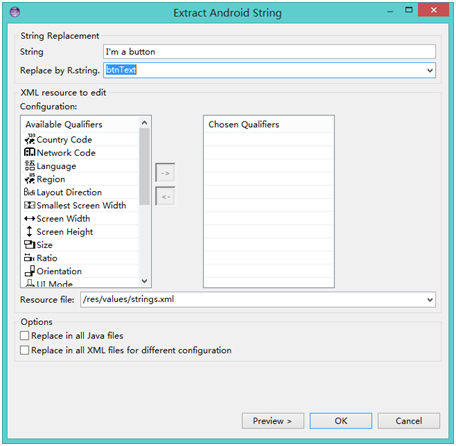Select the Layout Direction Bidi icon
456x446 pixels.
[x=30, y=192]
